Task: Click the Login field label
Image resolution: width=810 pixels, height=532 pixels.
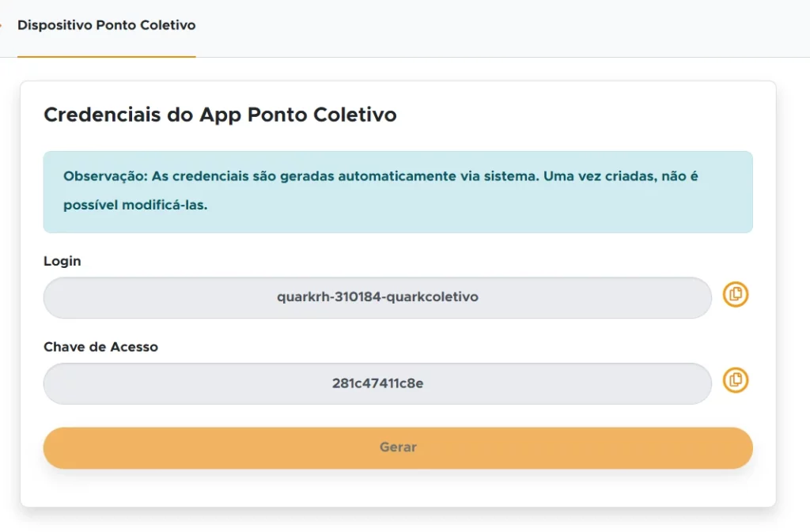Action: point(62,261)
